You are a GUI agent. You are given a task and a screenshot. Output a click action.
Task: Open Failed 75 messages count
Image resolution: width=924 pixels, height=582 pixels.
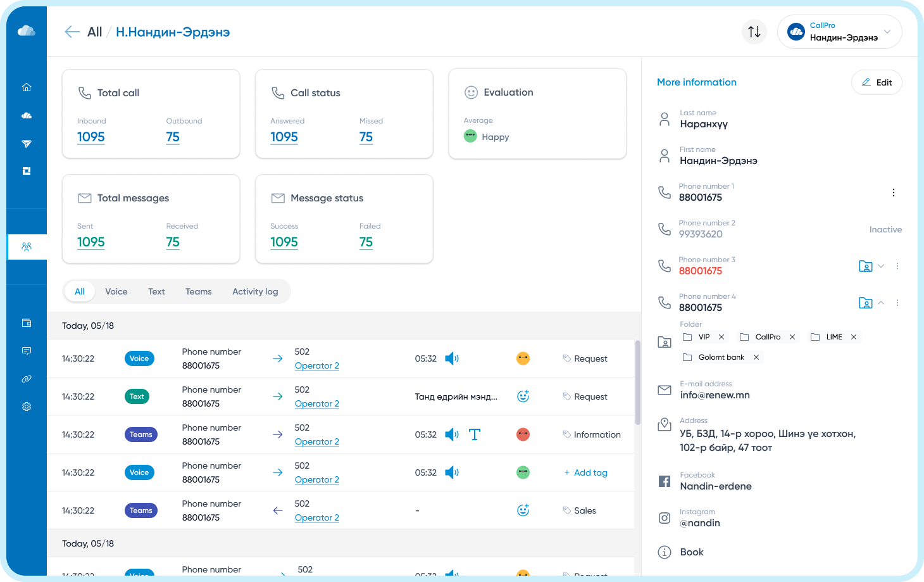(x=366, y=242)
